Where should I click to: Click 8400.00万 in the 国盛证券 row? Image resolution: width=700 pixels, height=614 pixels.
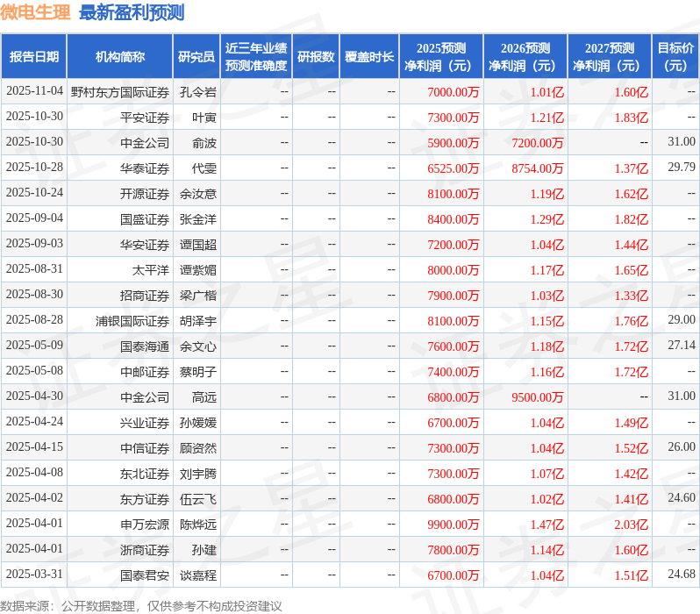[x=453, y=219]
